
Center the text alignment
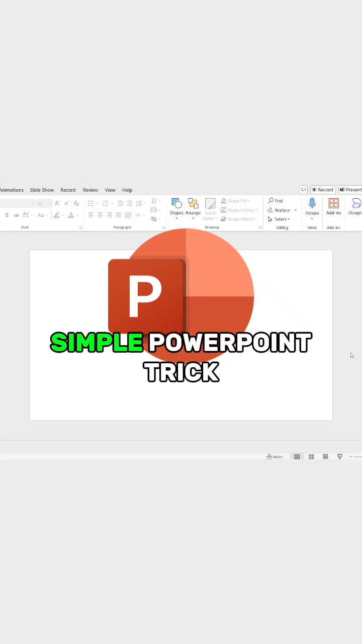100,215
